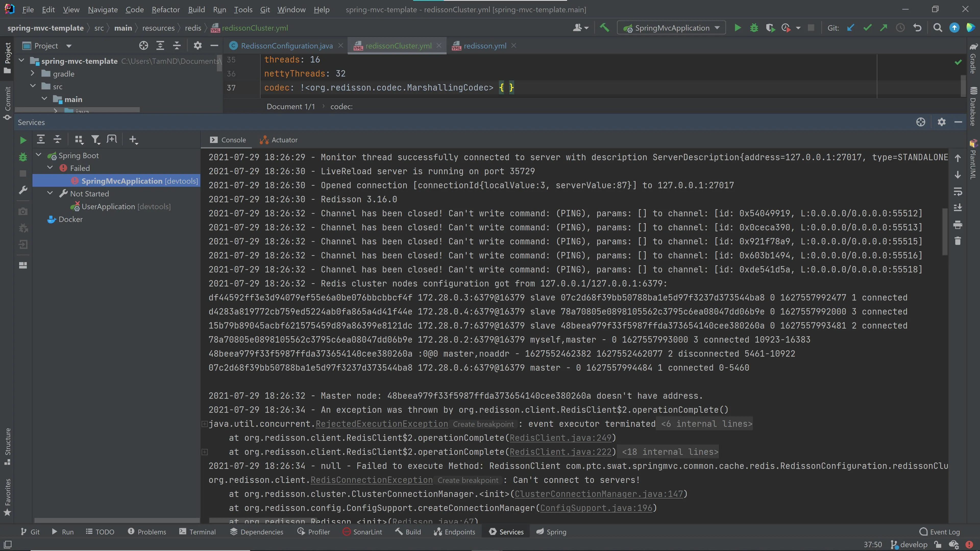Open the Actuator tab
The height and width of the screenshot is (551, 980).
[279, 140]
